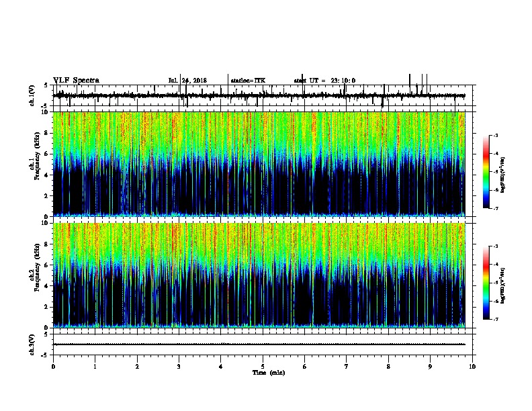Click the "8" kHz tick label on the ch.2 axis
Image resolution: width=532 pixels, height=411 pixels.
click(x=47, y=244)
